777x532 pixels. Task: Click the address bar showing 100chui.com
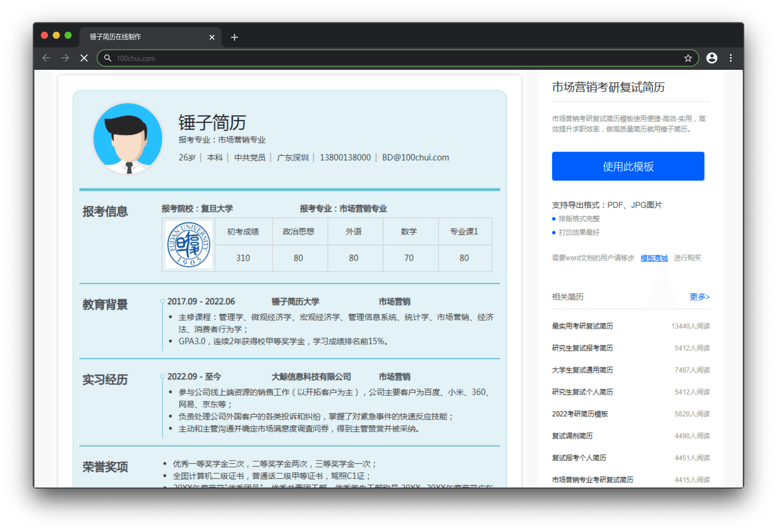pyautogui.click(x=398, y=58)
